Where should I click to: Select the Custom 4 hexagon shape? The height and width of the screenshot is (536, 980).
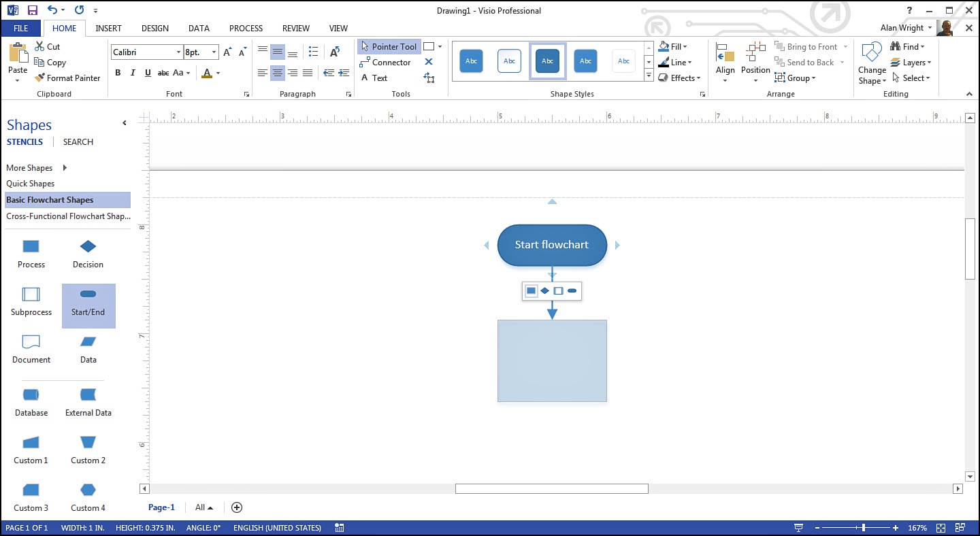88,497
